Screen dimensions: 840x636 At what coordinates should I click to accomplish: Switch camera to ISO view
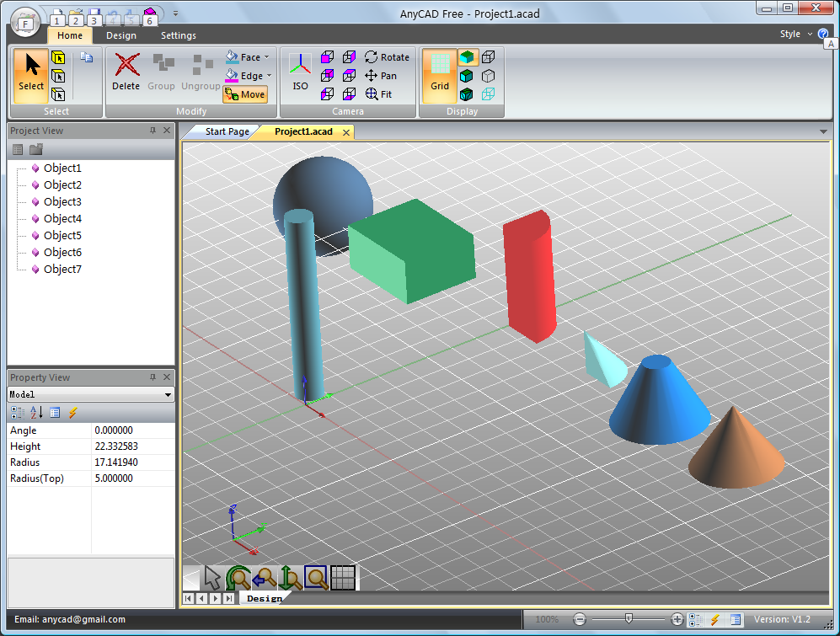pyautogui.click(x=300, y=72)
